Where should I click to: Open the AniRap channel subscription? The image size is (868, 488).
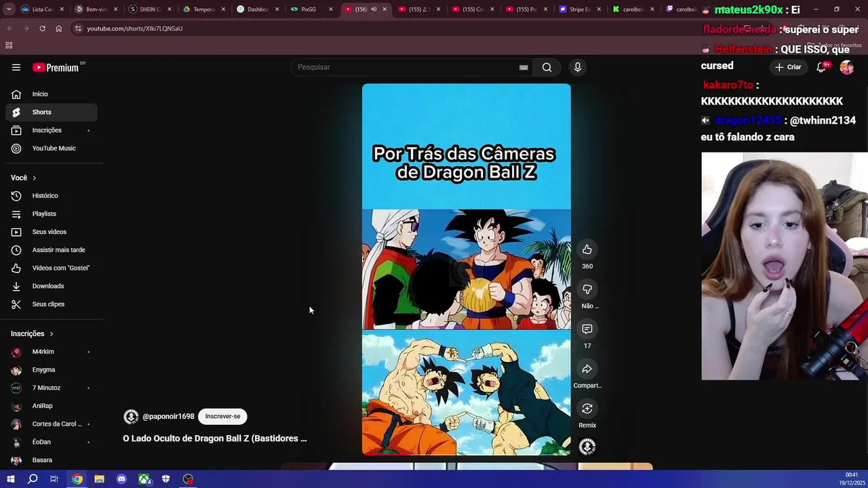[52, 406]
